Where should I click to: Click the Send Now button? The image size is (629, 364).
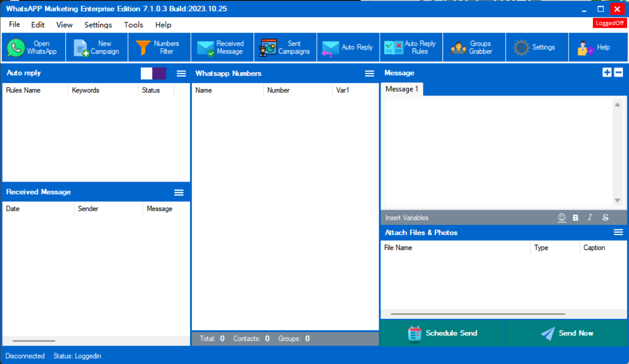pos(567,333)
